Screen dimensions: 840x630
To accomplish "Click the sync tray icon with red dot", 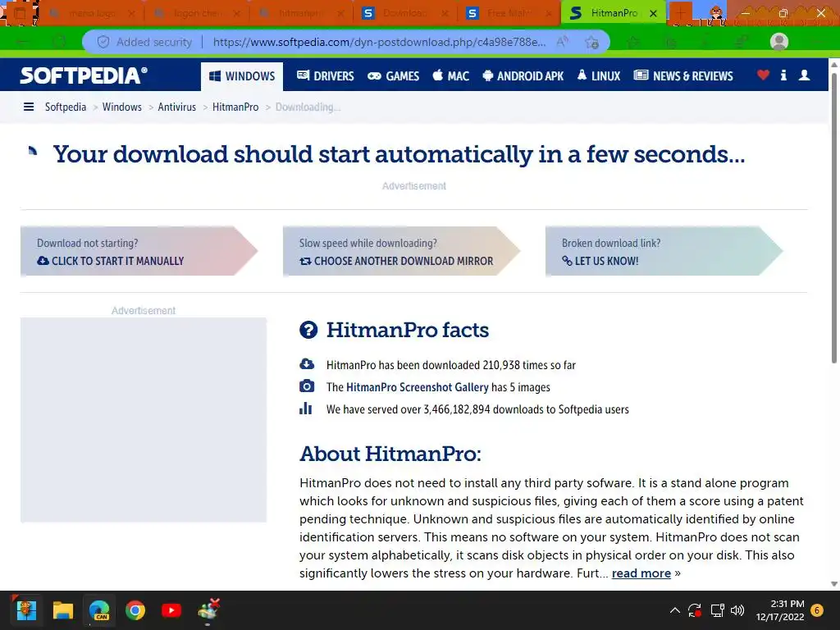I will coord(695,610).
